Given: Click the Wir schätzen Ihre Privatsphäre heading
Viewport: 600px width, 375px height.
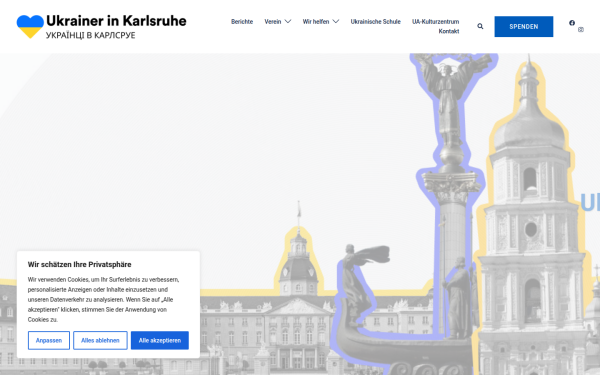Looking at the screenshot, I should click(x=80, y=264).
